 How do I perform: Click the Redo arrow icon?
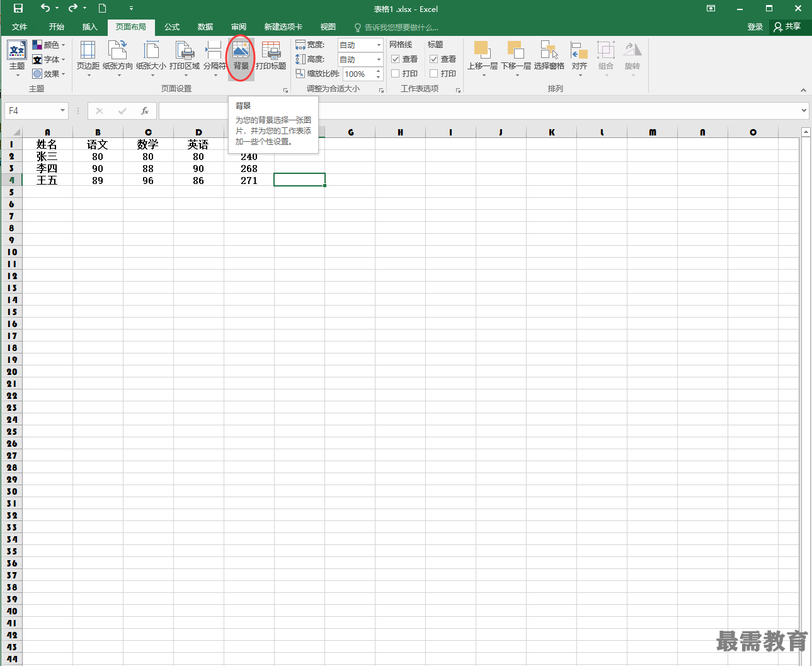tap(72, 8)
